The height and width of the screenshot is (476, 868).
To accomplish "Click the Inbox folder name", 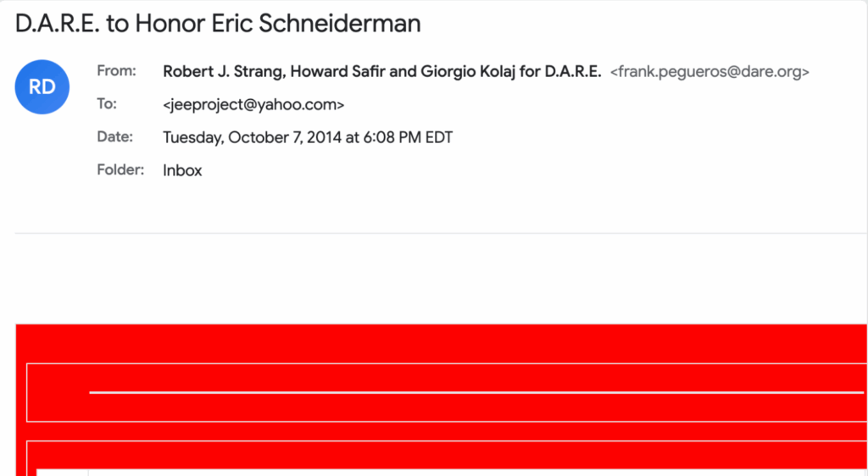I will 182,170.
